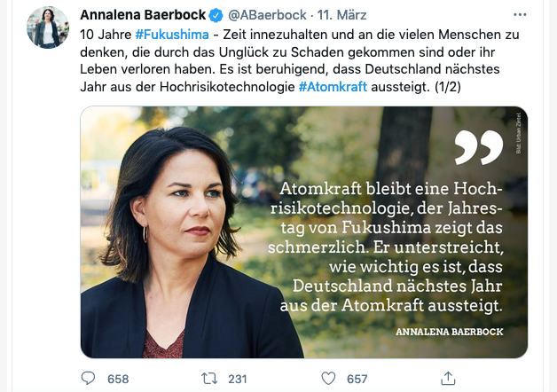The width and height of the screenshot is (557, 392).
Task: Retweet this Fukushima post
Action: click(209, 379)
